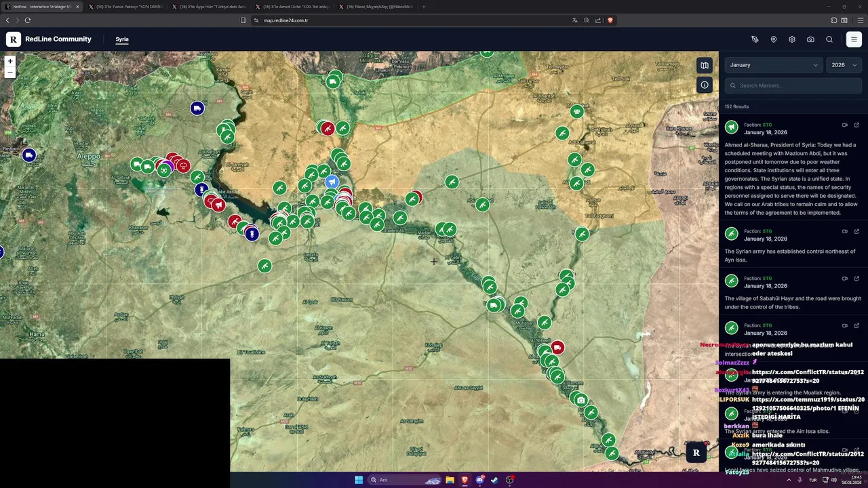This screenshot has width=868, height=488.
Task: Open File Explorer from taskbar
Action: tap(450, 480)
